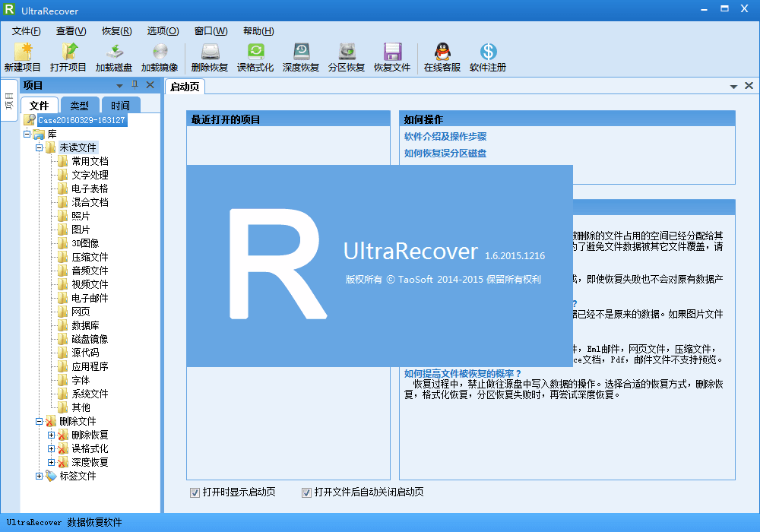Select the 其他 folder
This screenshot has height=532, width=760.
click(81, 407)
